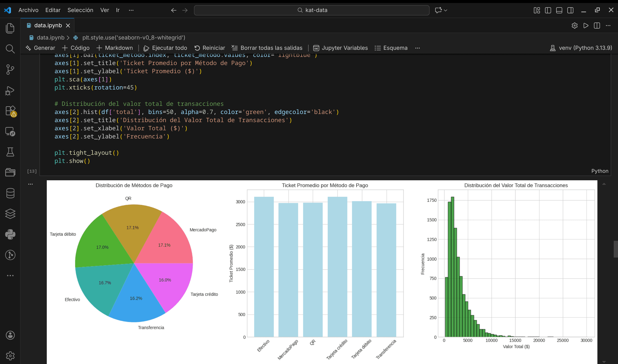Open the Explorer view in sidebar
618x364 pixels.
[10, 28]
